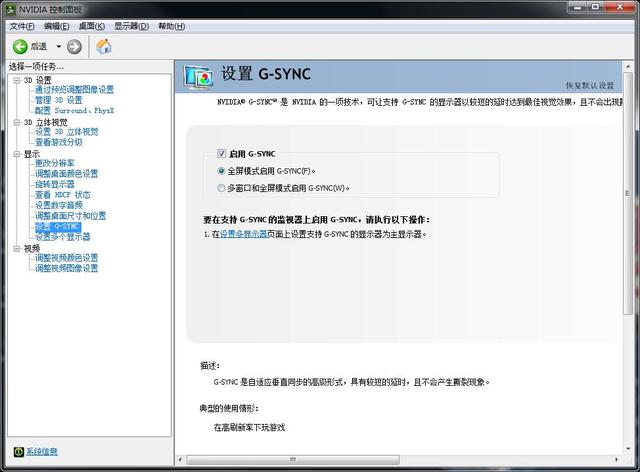Open 配置 Surround、PhysX in the tree

click(x=74, y=110)
